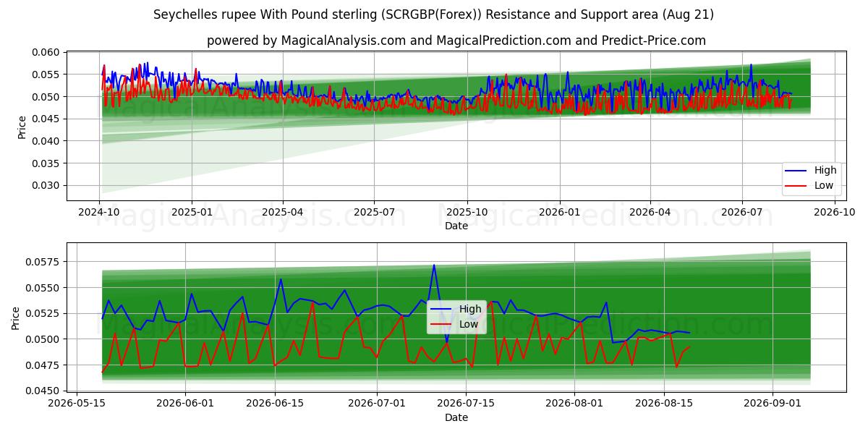
Task: Click the 2025-07 date tick label
Action: (374, 212)
